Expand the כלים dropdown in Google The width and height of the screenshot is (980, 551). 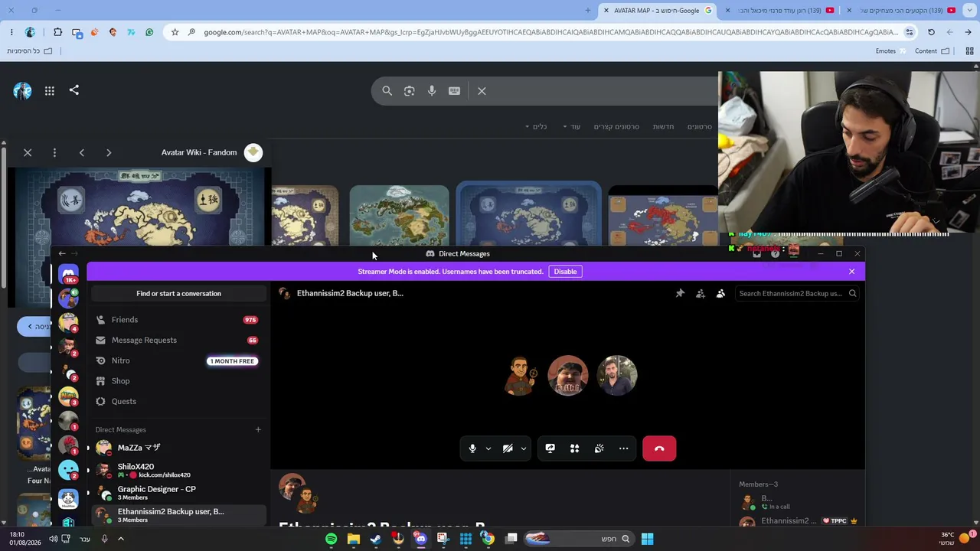(x=536, y=127)
